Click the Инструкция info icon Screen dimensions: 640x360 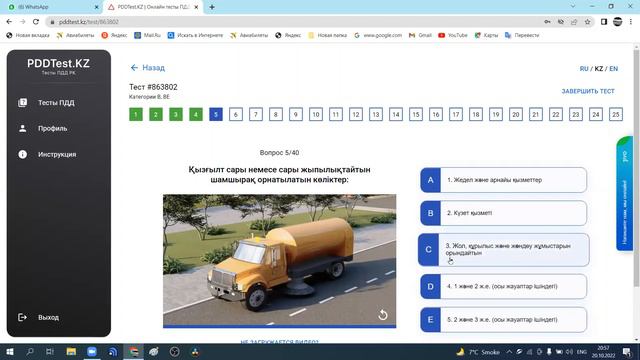point(22,154)
